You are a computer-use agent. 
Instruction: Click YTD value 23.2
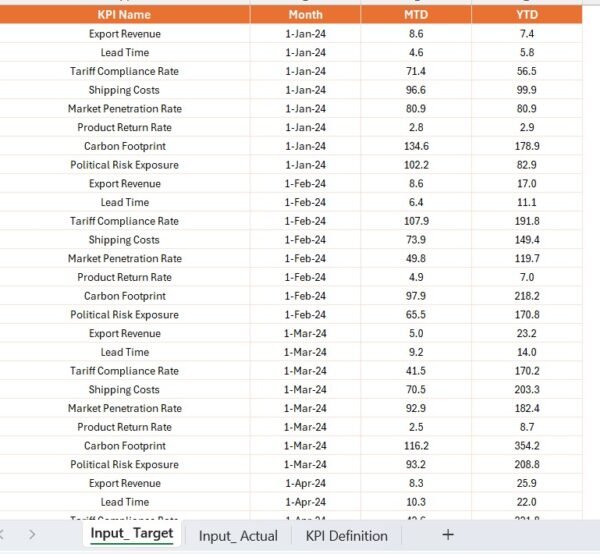click(x=527, y=334)
